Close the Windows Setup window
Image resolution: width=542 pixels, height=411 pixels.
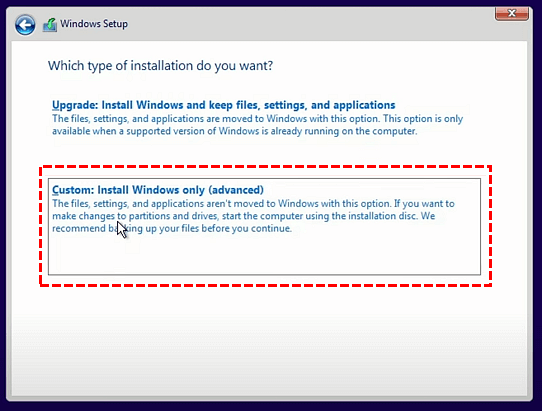[512, 14]
